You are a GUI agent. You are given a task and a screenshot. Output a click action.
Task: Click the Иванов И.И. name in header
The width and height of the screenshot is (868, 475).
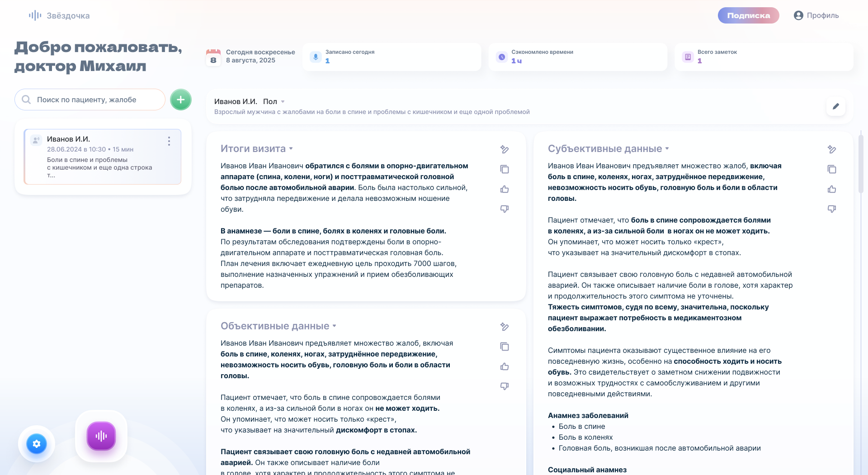236,101
